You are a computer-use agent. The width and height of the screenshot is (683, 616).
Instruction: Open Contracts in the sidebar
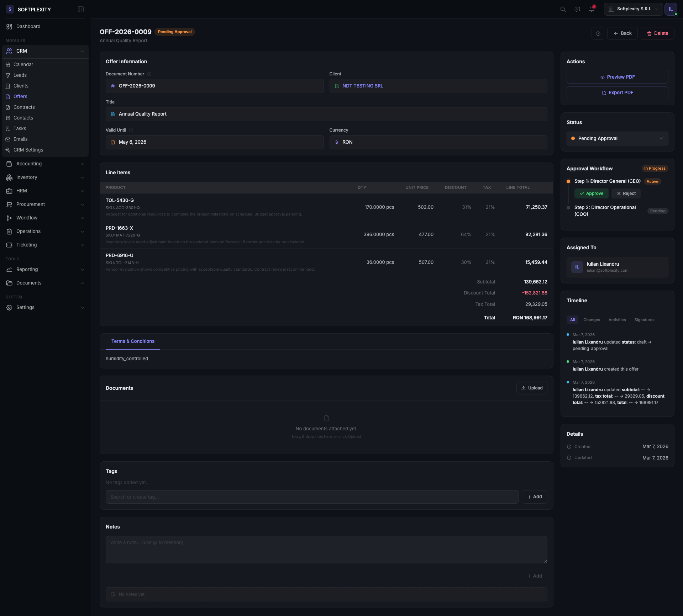click(x=24, y=107)
